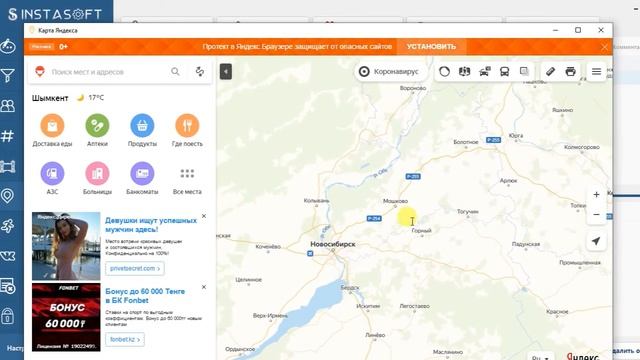Image resolution: width=640 pixels, height=360 pixels.
Task: Close the dating advertisement
Action: (x=204, y=216)
